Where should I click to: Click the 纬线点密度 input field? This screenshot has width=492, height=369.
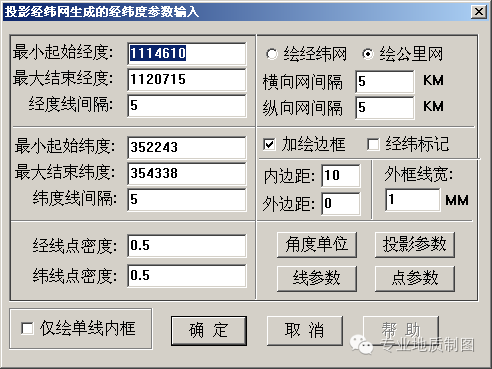click(187, 276)
